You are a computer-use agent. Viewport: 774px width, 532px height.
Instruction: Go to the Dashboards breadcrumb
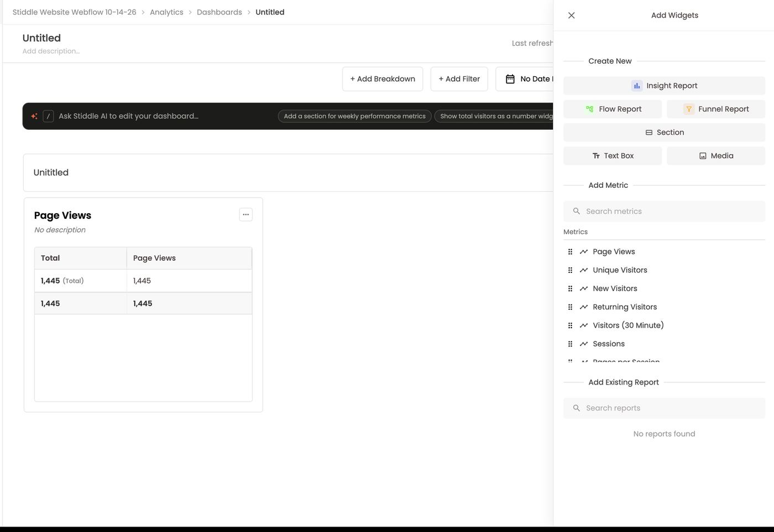click(x=219, y=12)
